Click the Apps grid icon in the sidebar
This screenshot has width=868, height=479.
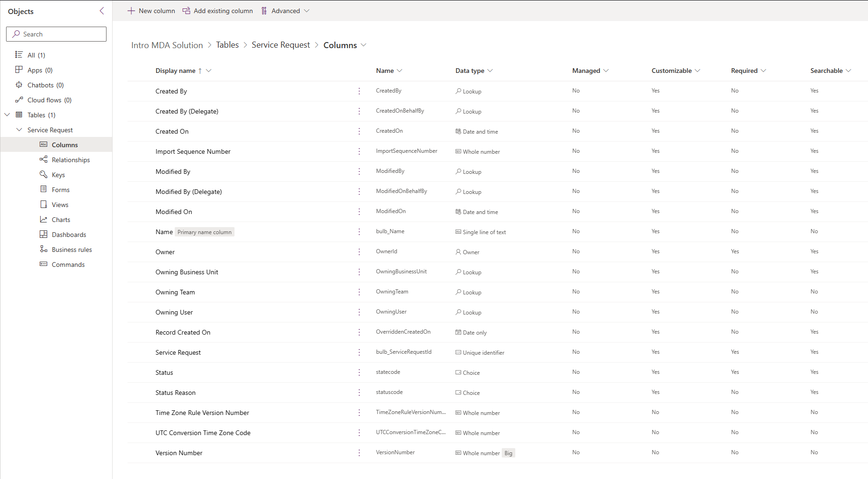click(x=19, y=70)
